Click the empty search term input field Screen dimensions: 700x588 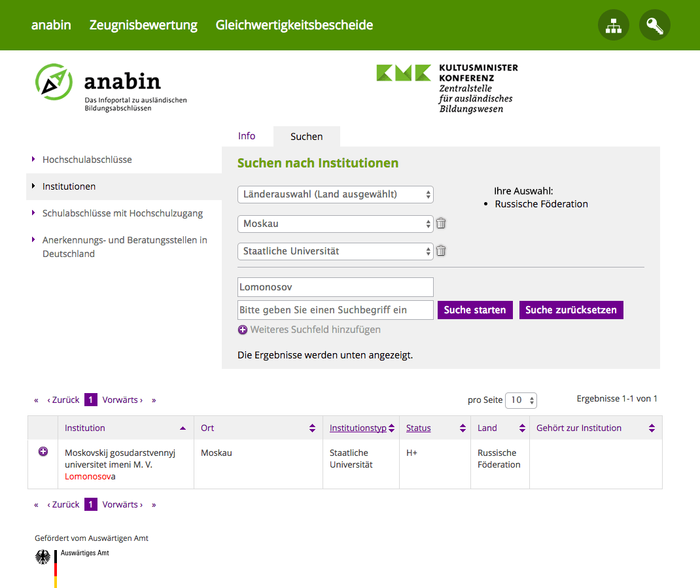pos(335,310)
